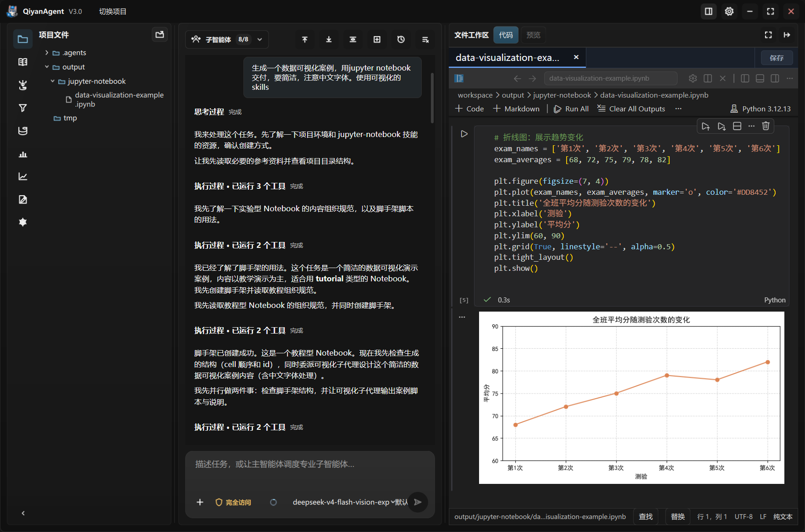Viewport: 805px width, 532px height.
Task: Click Clear All Outputs
Action: 631,109
